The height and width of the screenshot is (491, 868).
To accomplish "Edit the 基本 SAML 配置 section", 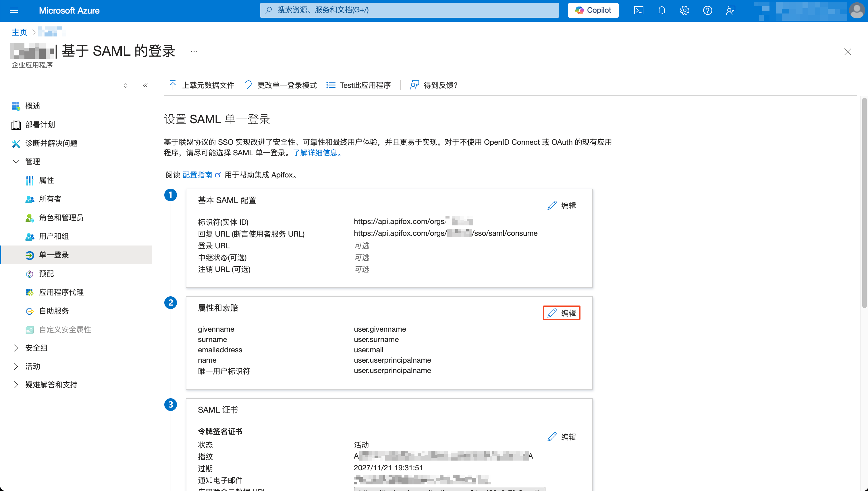I will 562,205.
